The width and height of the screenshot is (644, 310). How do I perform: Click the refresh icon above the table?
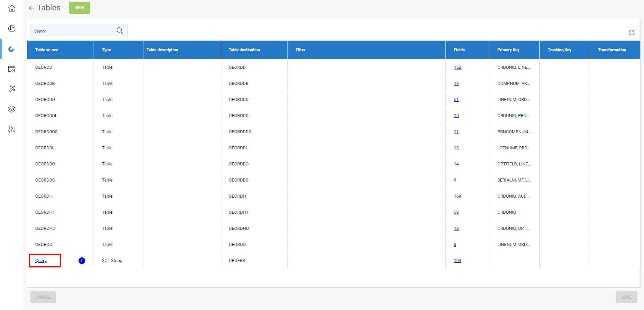click(x=632, y=33)
